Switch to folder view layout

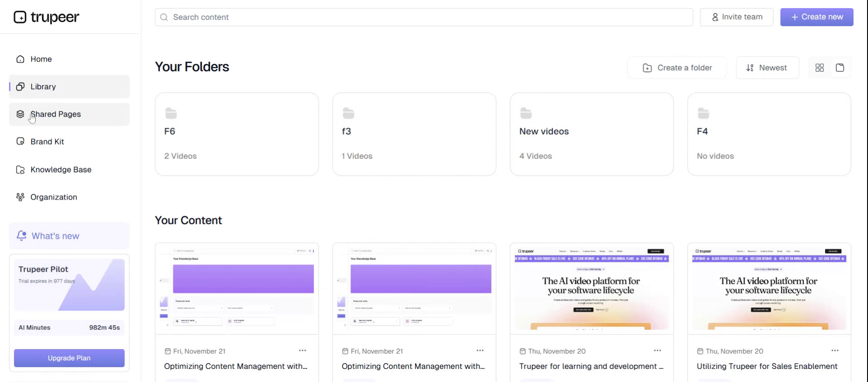coord(840,68)
